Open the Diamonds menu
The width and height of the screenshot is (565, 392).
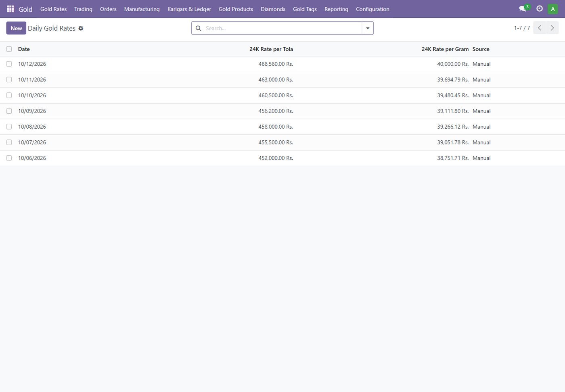[x=273, y=9]
